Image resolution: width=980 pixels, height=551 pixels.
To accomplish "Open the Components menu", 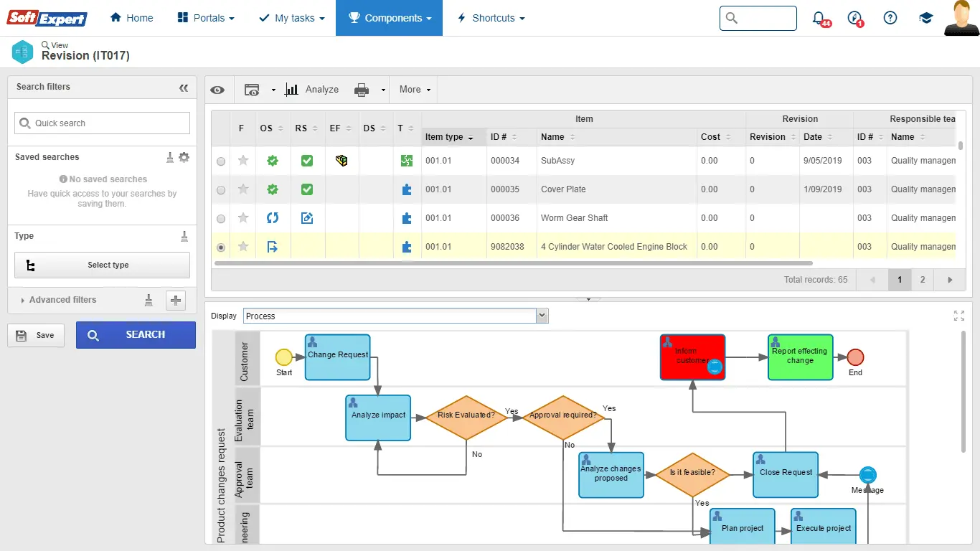I will 390,18.
